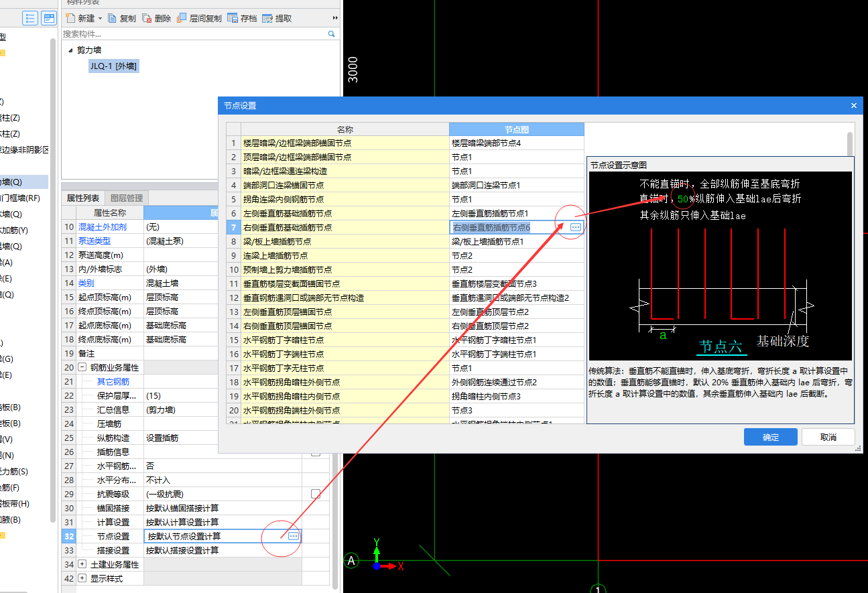Open the 新建 dropdown arrow

pos(100,19)
